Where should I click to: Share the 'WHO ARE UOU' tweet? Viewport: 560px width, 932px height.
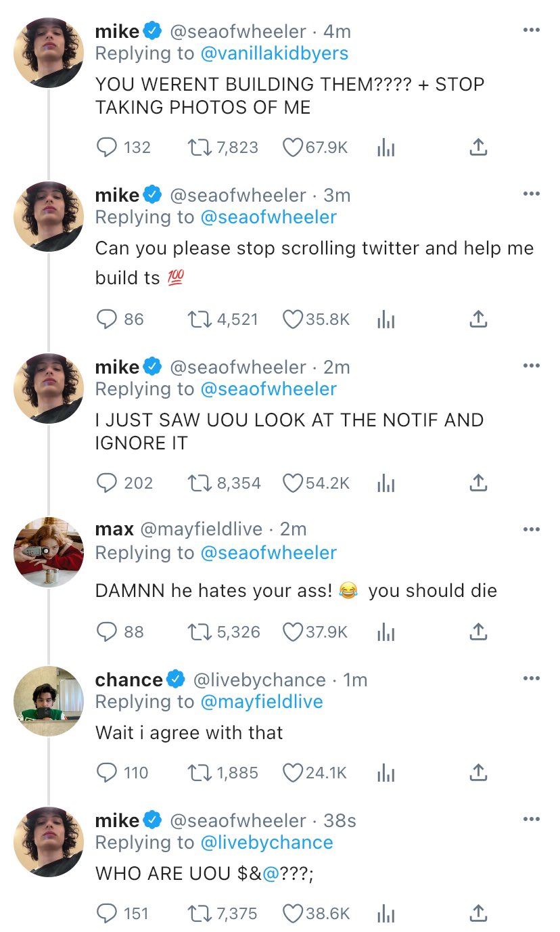[x=478, y=913]
